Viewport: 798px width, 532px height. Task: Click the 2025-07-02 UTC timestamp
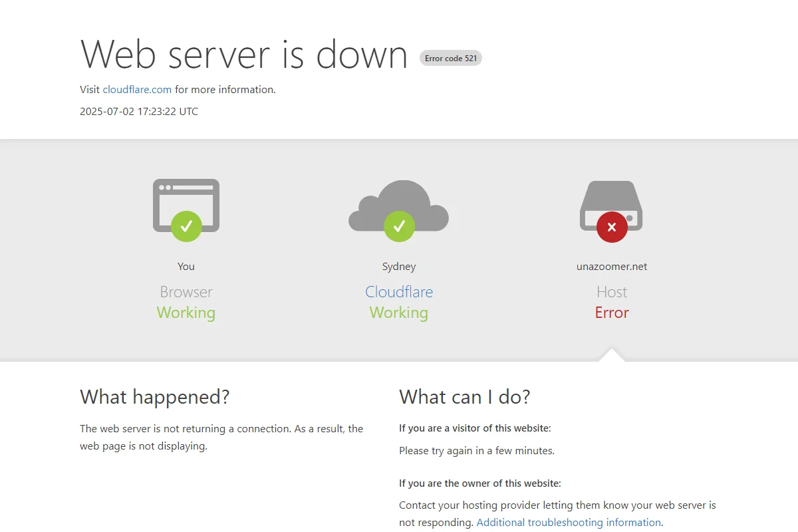(x=139, y=111)
